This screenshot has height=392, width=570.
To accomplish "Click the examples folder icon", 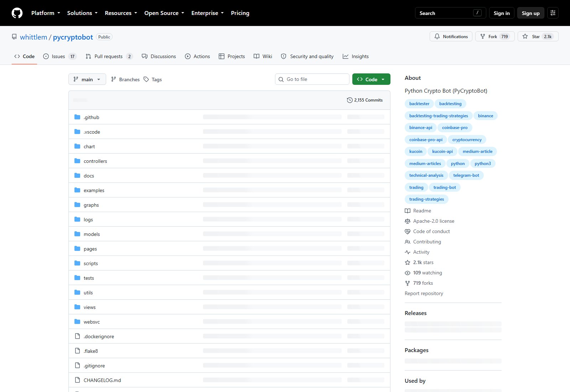I will point(77,190).
